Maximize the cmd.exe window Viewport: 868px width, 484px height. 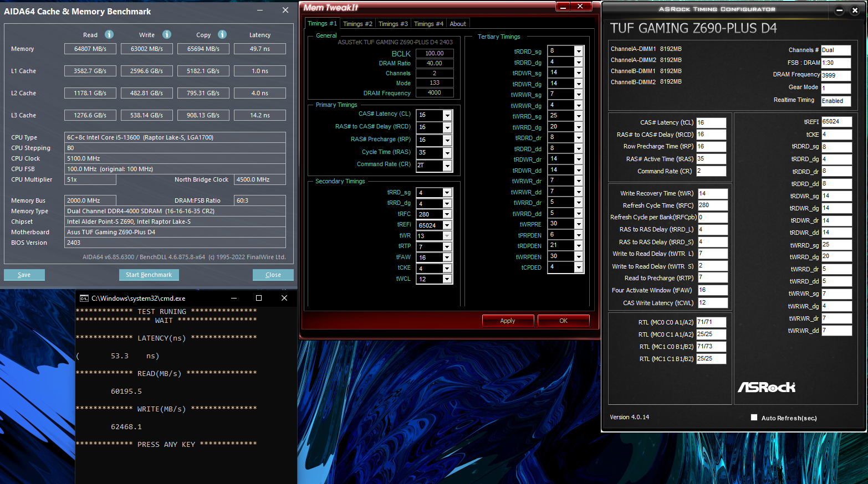pos(258,298)
